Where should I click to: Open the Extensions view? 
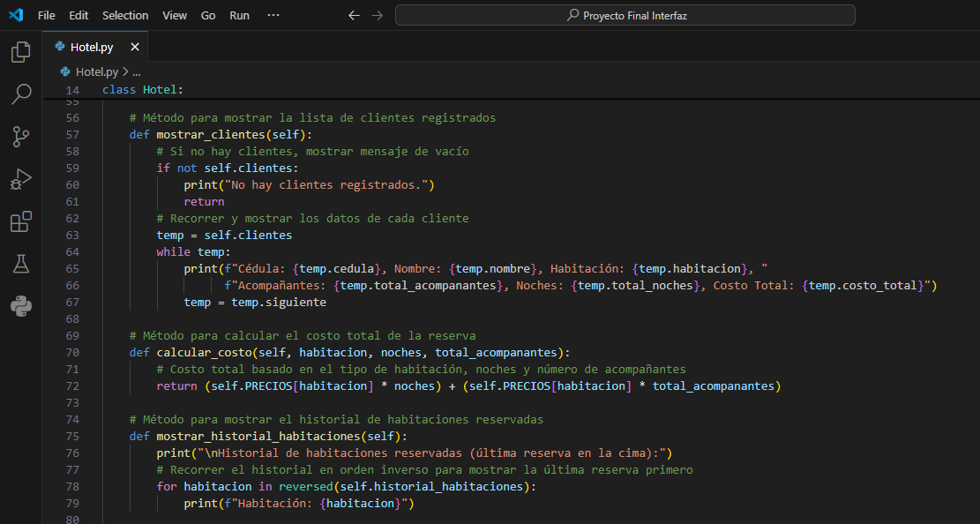(x=20, y=221)
